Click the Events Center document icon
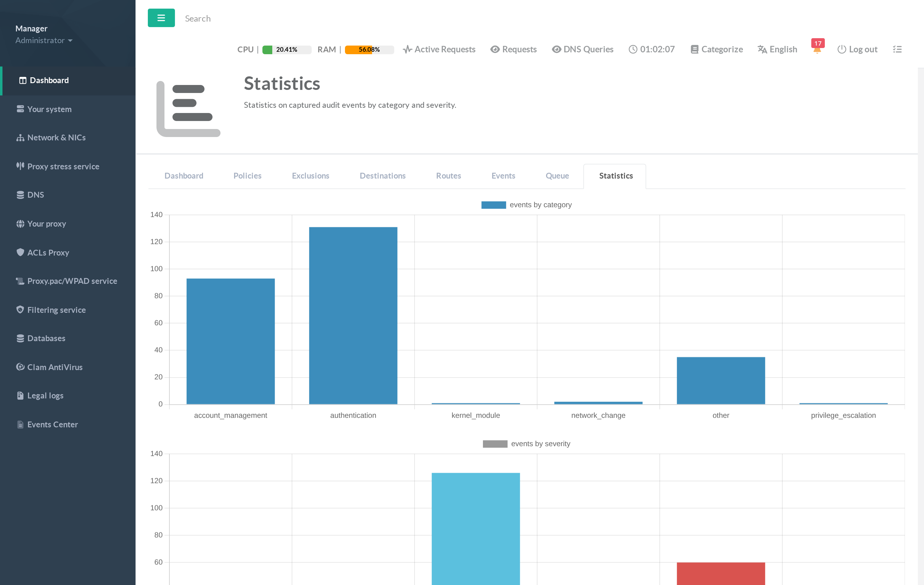Image resolution: width=924 pixels, height=585 pixels. [x=20, y=424]
